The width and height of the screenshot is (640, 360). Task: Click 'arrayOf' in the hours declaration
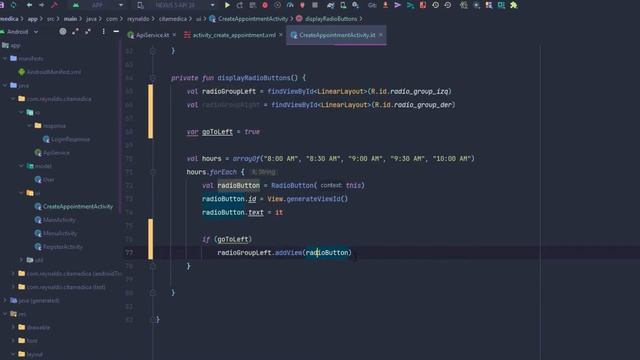(247, 158)
